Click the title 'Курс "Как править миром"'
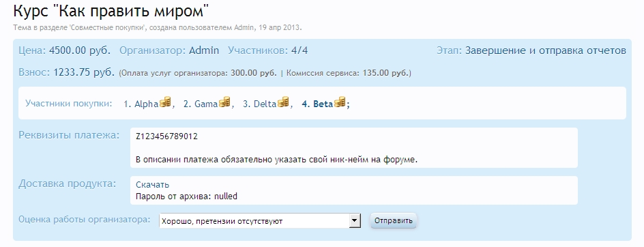The image size is (644, 247). pyautogui.click(x=111, y=11)
